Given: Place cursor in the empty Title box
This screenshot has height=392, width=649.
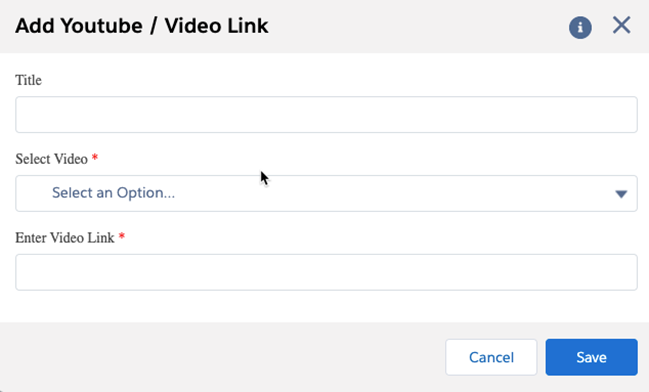Looking at the screenshot, I should 326,115.
